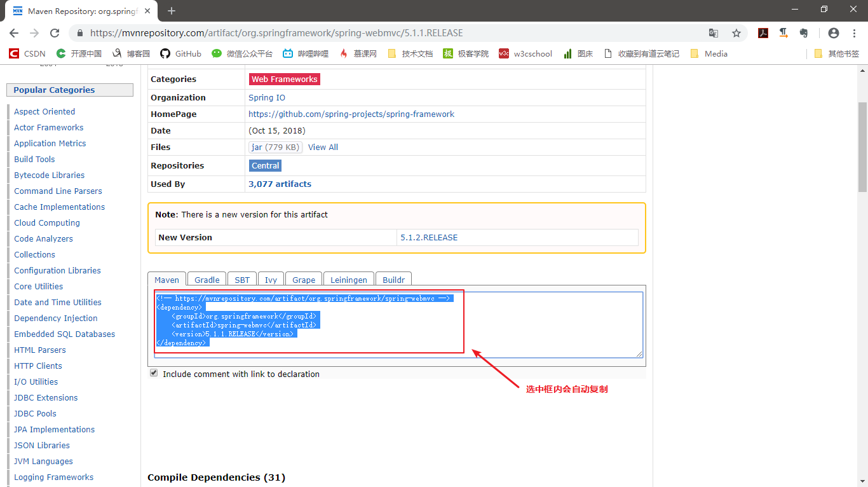Open 极客学院 bookmark
This screenshot has width=868, height=487.
466,53
